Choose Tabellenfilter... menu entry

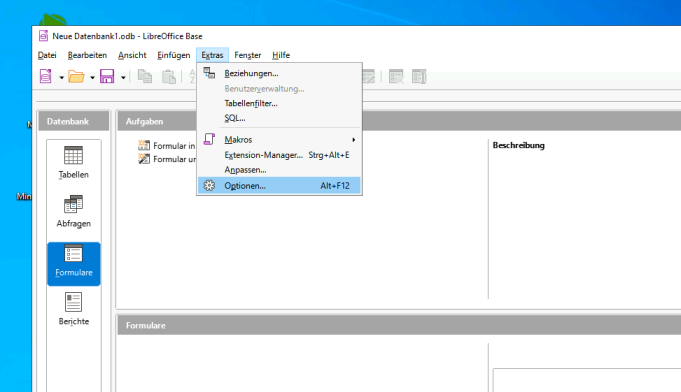point(279,103)
